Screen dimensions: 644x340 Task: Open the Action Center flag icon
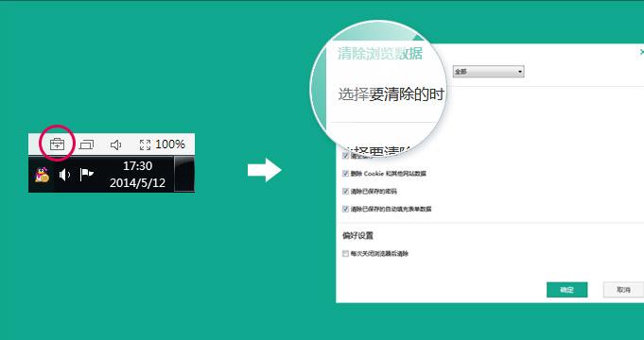click(x=86, y=175)
